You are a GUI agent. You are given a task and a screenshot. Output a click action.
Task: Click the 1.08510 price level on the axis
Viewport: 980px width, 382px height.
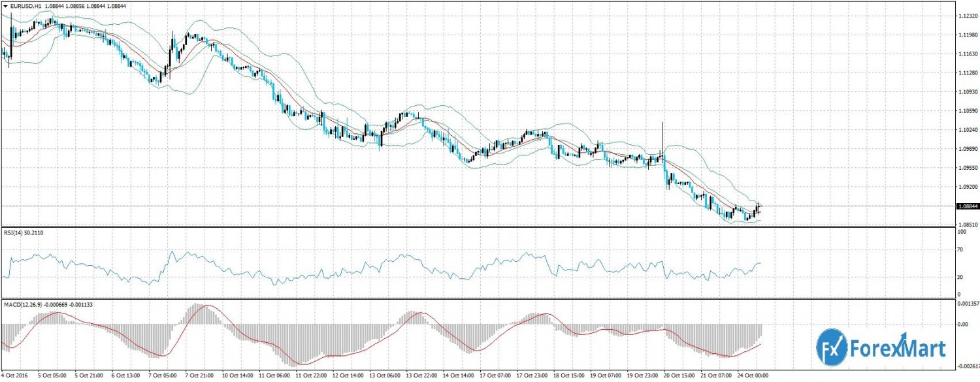coord(967,225)
